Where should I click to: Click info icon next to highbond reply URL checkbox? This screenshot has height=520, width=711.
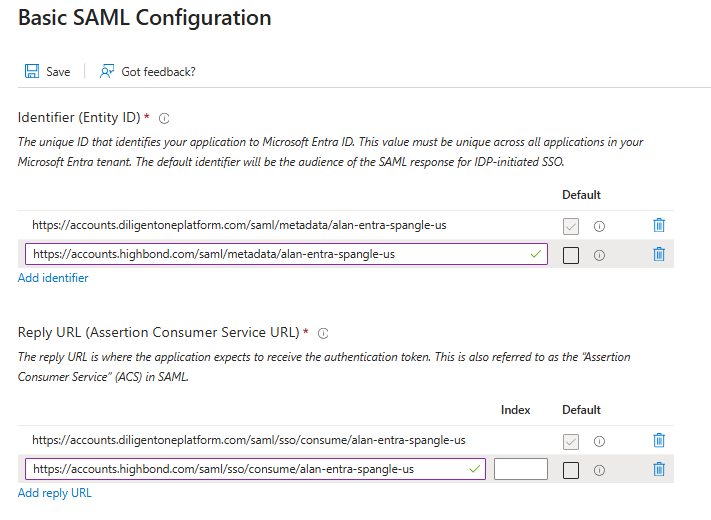599,470
